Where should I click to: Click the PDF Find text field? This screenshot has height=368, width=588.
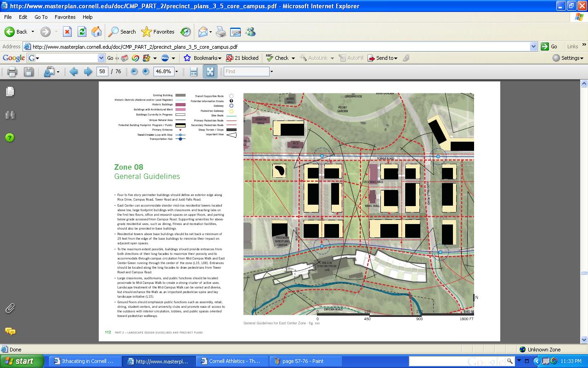[x=246, y=72]
